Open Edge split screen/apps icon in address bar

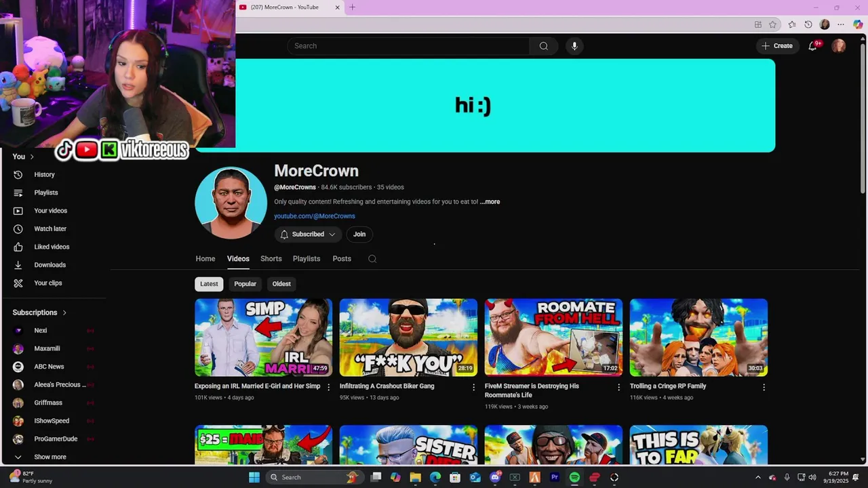pyautogui.click(x=758, y=24)
